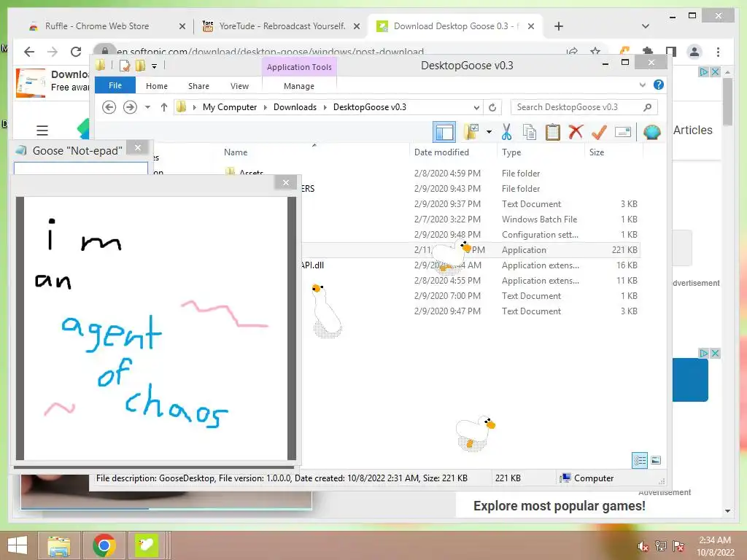Click the orange checkmark Properties icon
The width and height of the screenshot is (747, 560).
[599, 131]
